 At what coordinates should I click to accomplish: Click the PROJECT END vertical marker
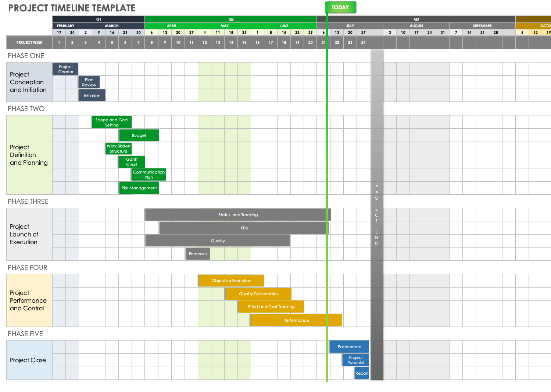point(377,215)
